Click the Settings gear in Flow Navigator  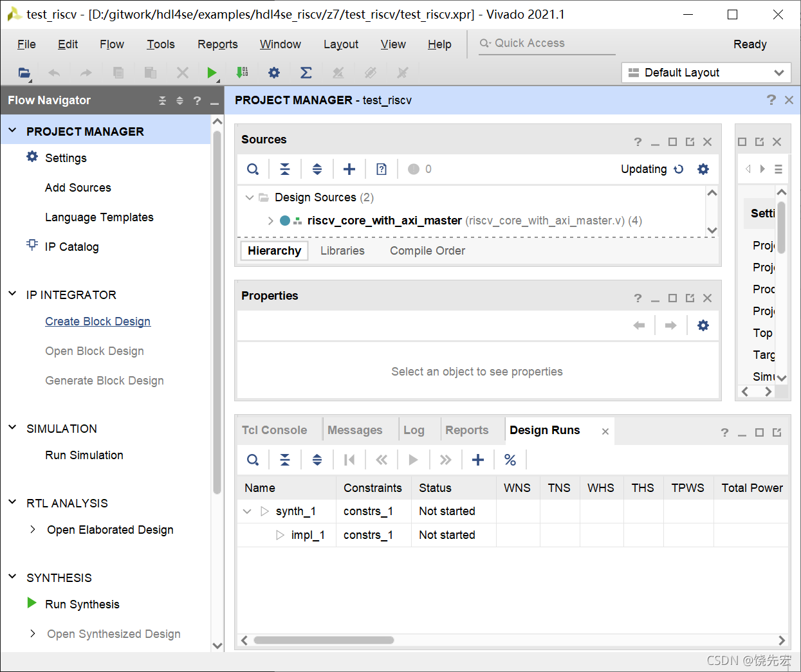coord(32,156)
